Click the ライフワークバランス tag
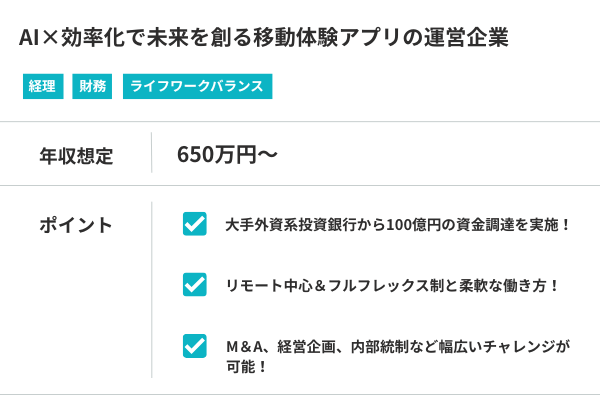Image resolution: width=600 pixels, height=420 pixels. pos(197,86)
